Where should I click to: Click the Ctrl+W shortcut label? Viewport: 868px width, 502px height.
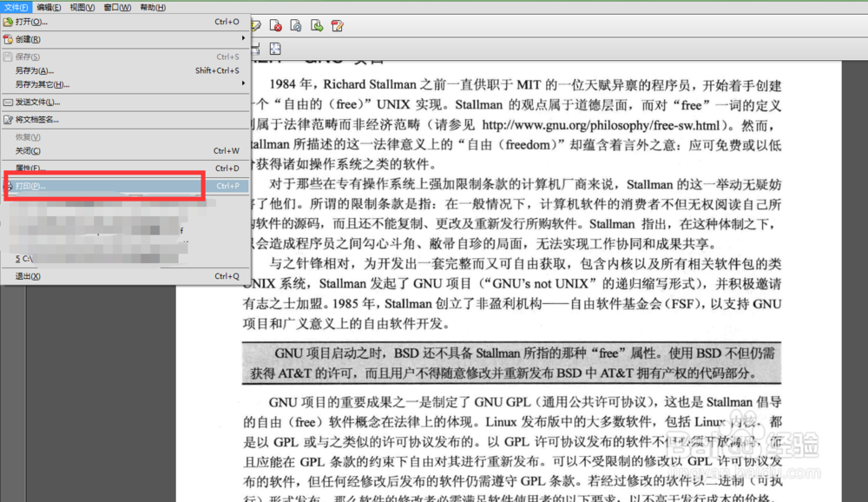(227, 151)
